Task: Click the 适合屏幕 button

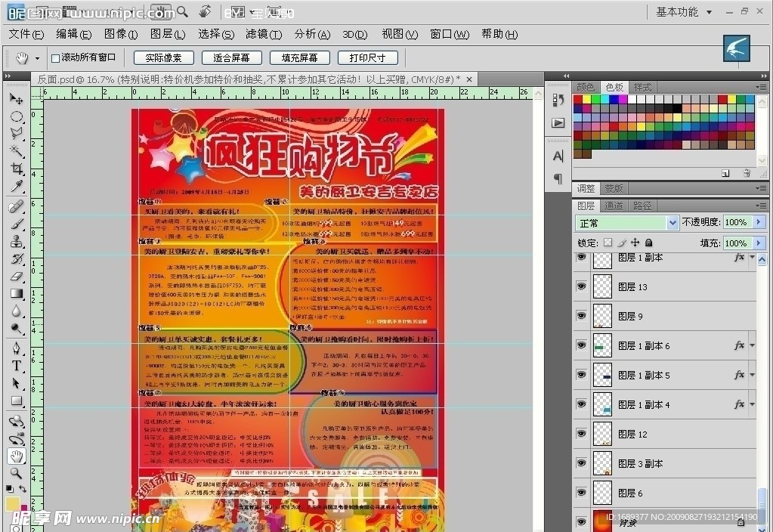Action: (232, 58)
